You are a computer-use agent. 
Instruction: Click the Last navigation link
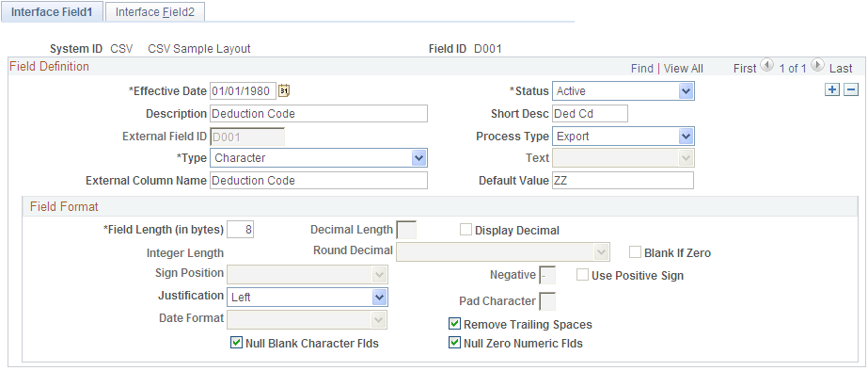point(841,68)
